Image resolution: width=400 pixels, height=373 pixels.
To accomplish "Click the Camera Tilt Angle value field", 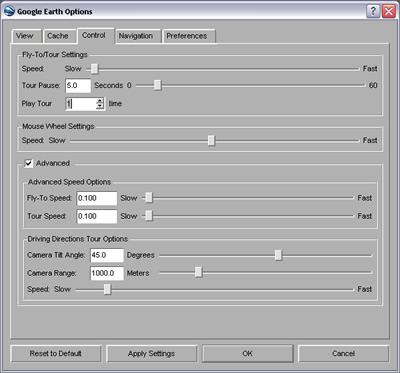I will (107, 255).
